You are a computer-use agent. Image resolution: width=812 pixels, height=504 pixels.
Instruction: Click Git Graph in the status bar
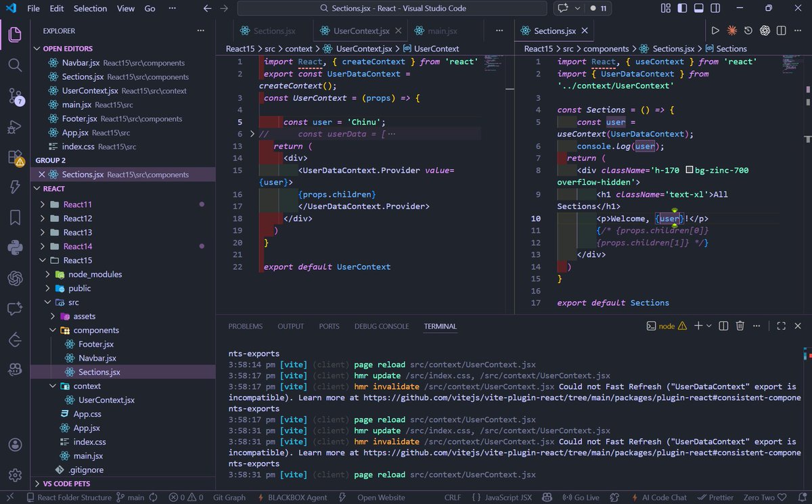click(229, 497)
